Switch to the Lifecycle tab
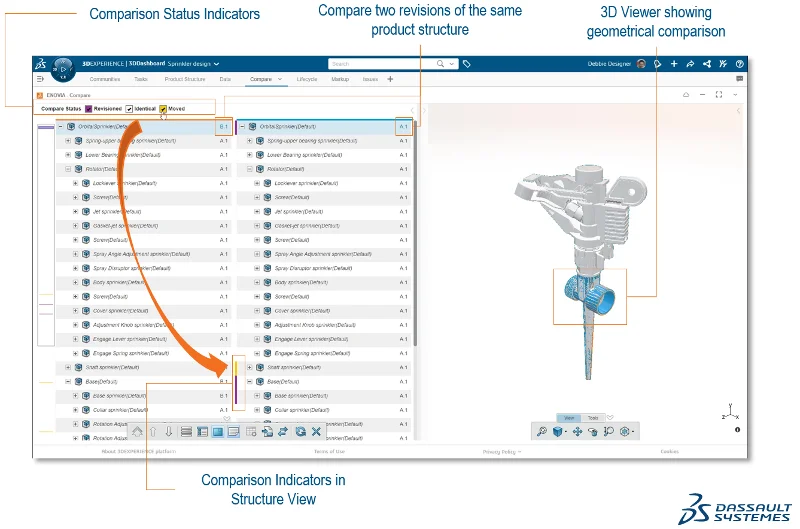This screenshot has width=800, height=529. 307,78
